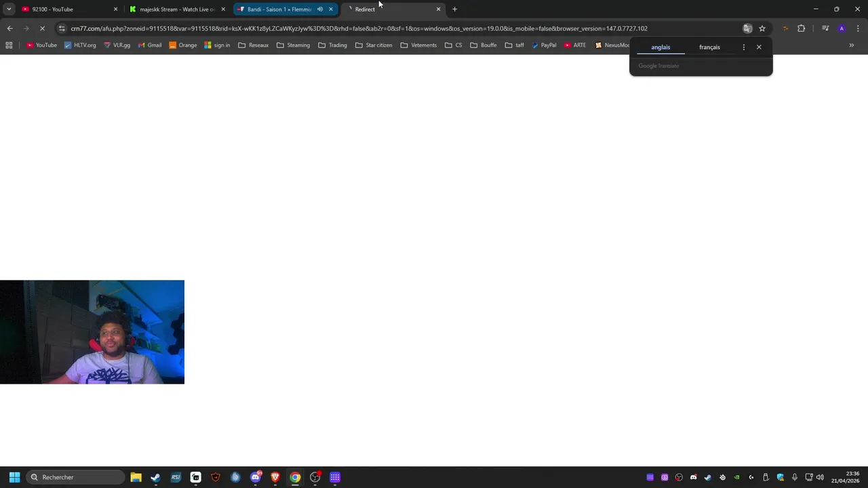The image size is (868, 488).
Task: Open the Windows Start menu
Action: coord(14,477)
